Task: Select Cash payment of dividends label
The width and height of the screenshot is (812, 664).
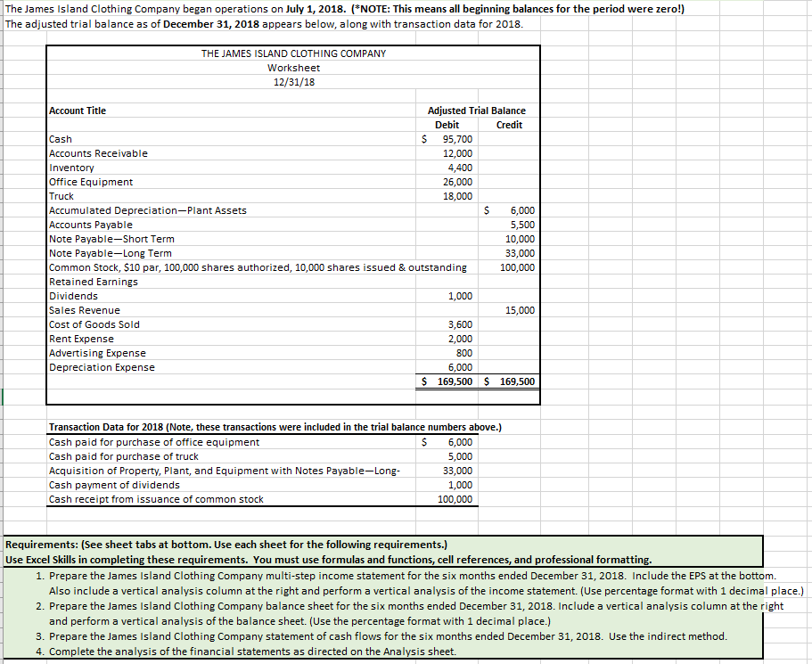Action: click(114, 485)
